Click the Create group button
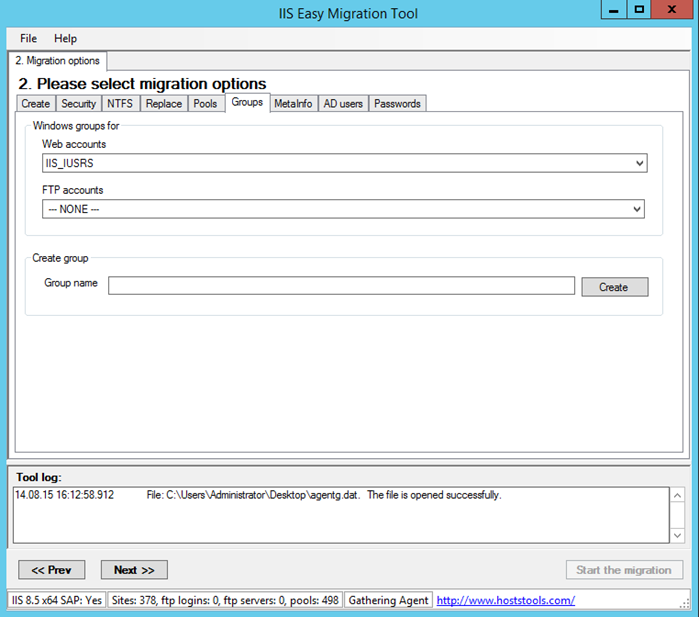Screen dimensions: 699x617 tap(615, 287)
